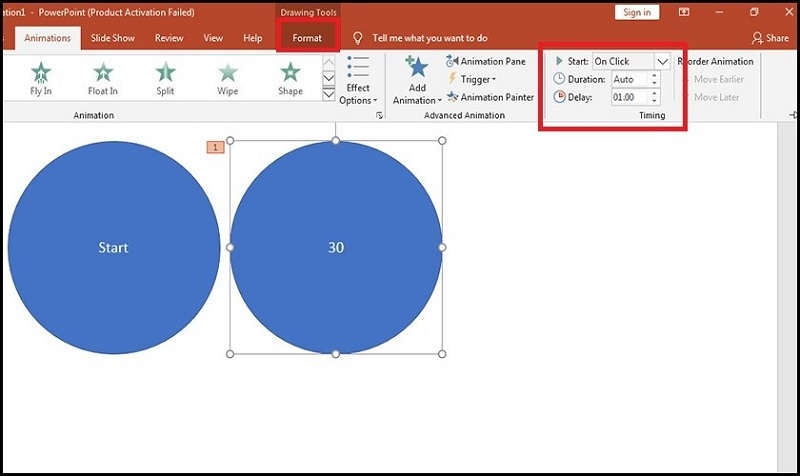Click the Add Animation star icon
Screen dimensions: 800x476
click(417, 70)
